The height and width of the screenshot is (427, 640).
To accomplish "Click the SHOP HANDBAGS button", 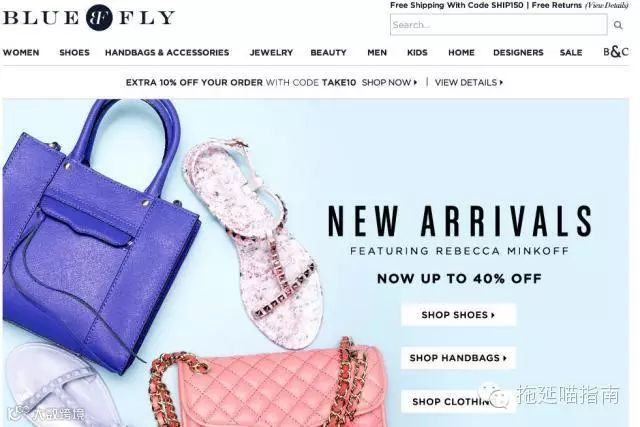I will point(458,358).
